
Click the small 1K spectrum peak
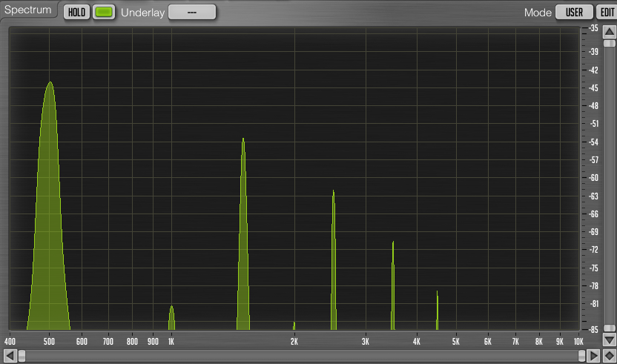(171, 319)
